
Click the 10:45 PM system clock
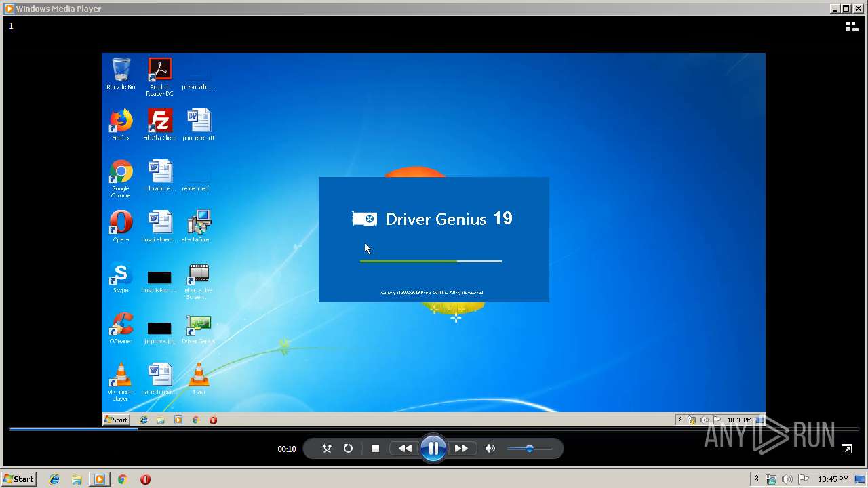point(833,479)
